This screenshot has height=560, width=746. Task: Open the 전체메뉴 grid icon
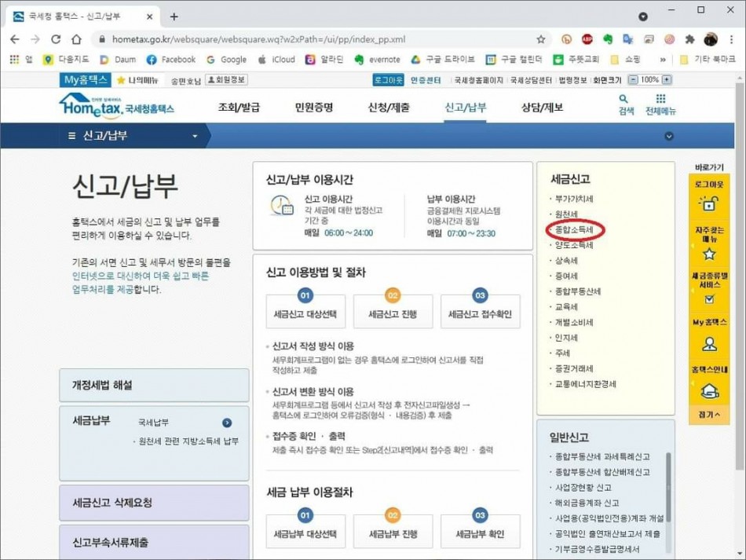click(660, 100)
